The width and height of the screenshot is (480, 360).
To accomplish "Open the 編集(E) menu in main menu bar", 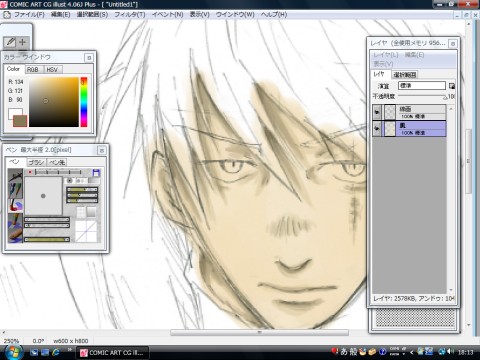I will coord(60,15).
